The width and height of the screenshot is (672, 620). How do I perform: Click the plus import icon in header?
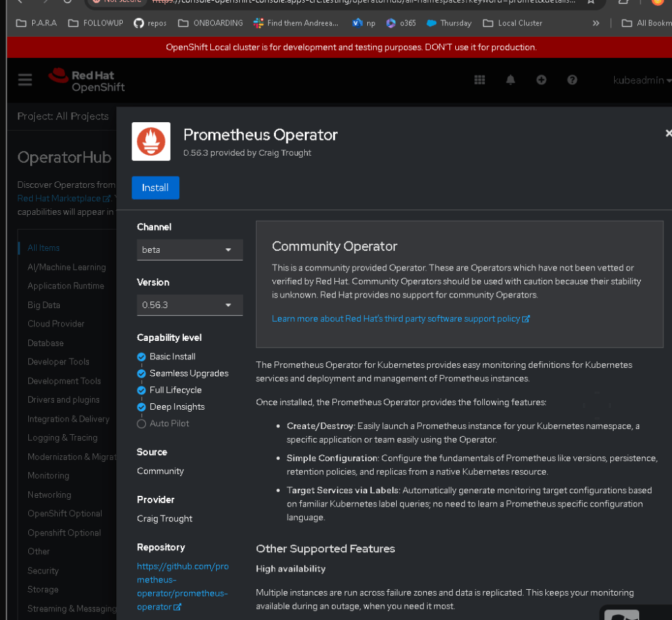click(541, 79)
